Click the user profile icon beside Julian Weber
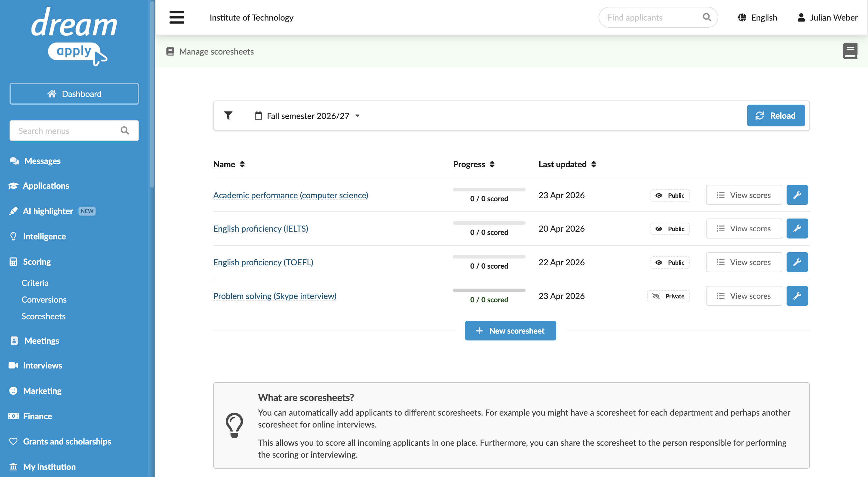Image resolution: width=868 pixels, height=477 pixels. (x=801, y=18)
